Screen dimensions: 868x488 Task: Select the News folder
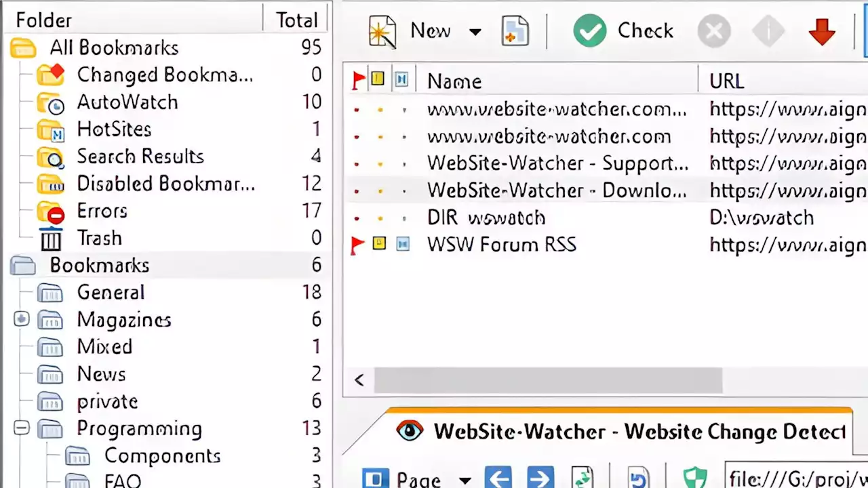point(101,373)
